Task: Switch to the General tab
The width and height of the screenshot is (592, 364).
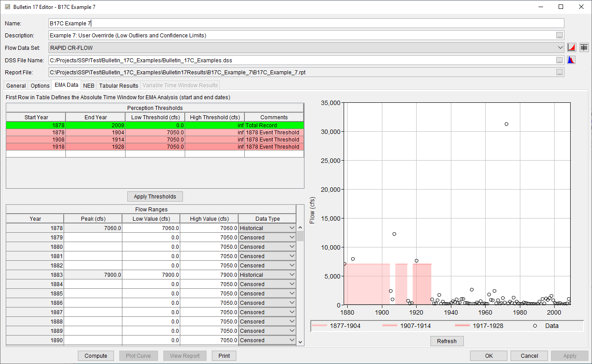Action: point(16,85)
